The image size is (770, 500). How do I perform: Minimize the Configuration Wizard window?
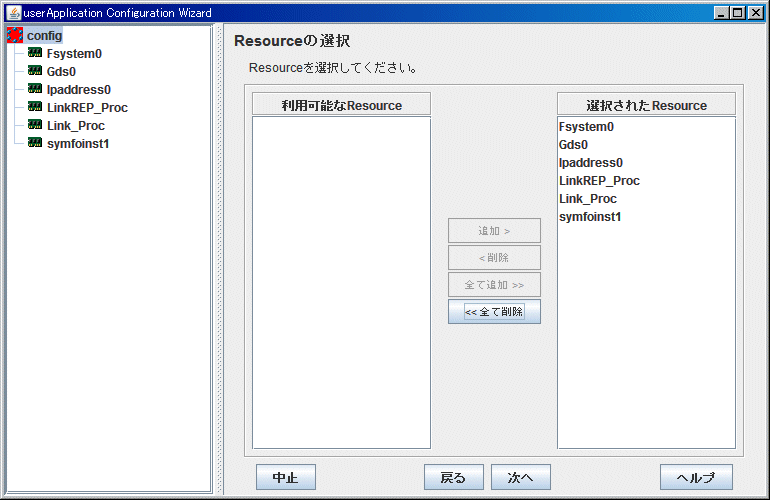tap(721, 13)
